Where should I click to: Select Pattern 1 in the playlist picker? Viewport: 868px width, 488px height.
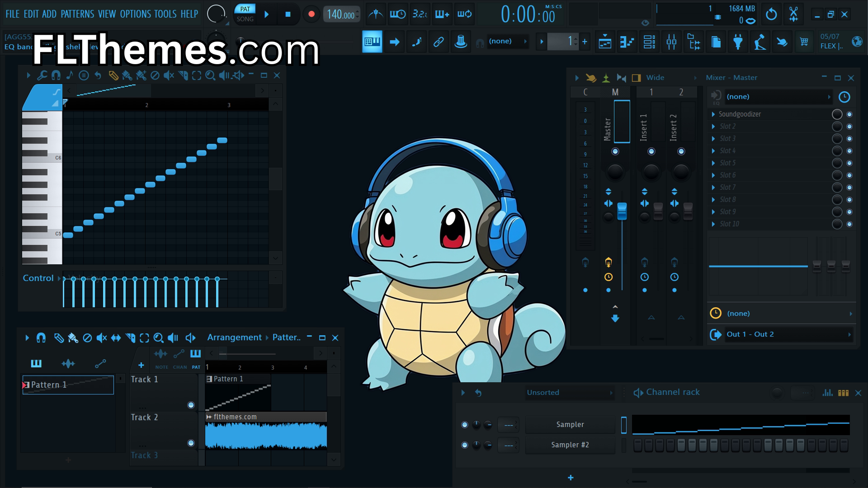pos(68,385)
